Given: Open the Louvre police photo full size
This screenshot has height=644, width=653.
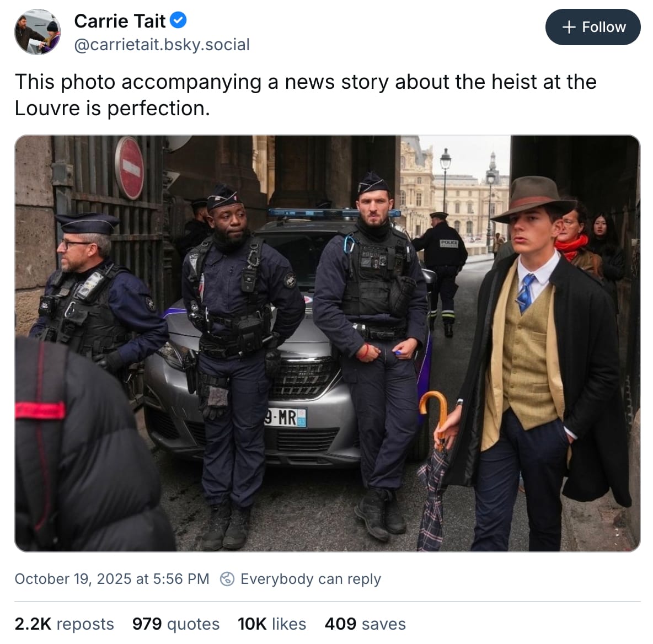Looking at the screenshot, I should click(x=328, y=344).
